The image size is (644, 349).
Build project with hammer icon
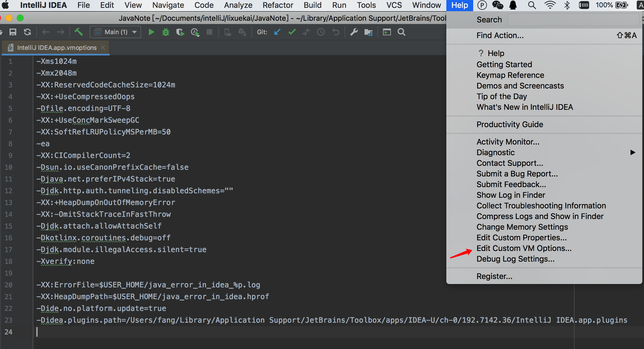coord(79,32)
